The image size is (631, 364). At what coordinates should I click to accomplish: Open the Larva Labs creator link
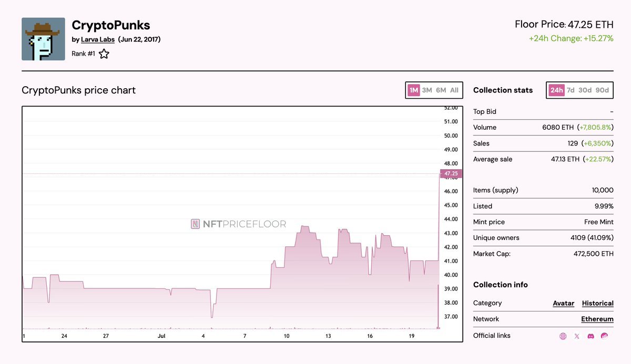(98, 39)
